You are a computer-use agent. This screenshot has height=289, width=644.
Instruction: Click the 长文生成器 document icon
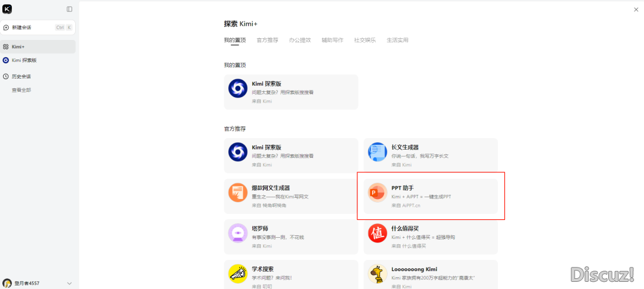(377, 152)
